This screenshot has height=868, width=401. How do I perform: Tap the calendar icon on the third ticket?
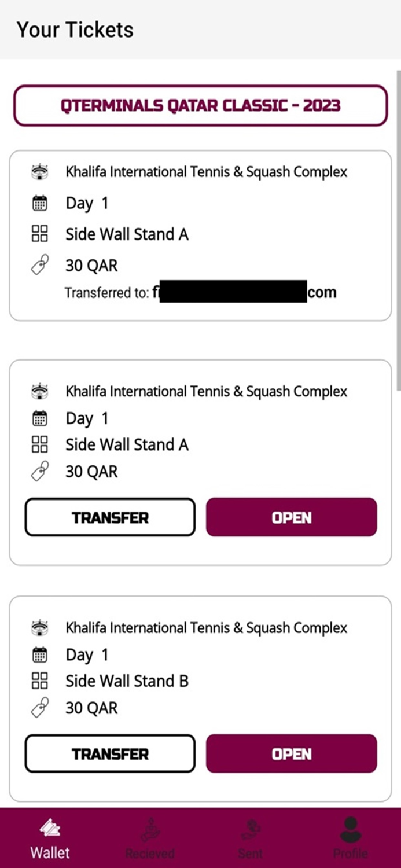[x=39, y=654]
